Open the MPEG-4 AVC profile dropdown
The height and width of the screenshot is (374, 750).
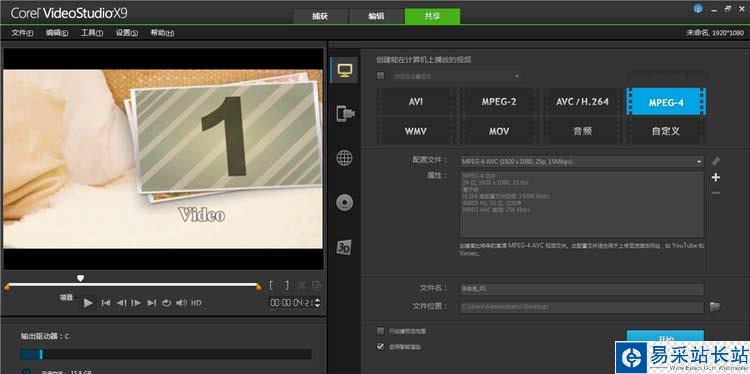582,162
